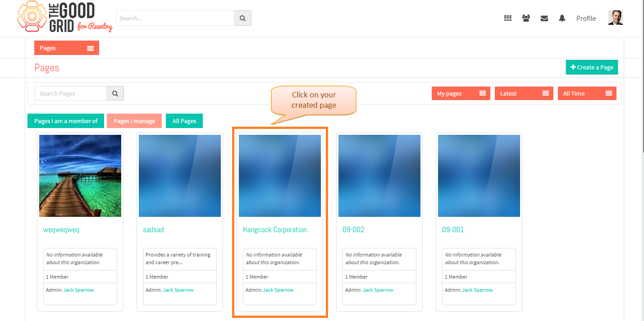Click the 09-001 title link
Image resolution: width=644 pixels, height=321 pixels.
coord(453,230)
